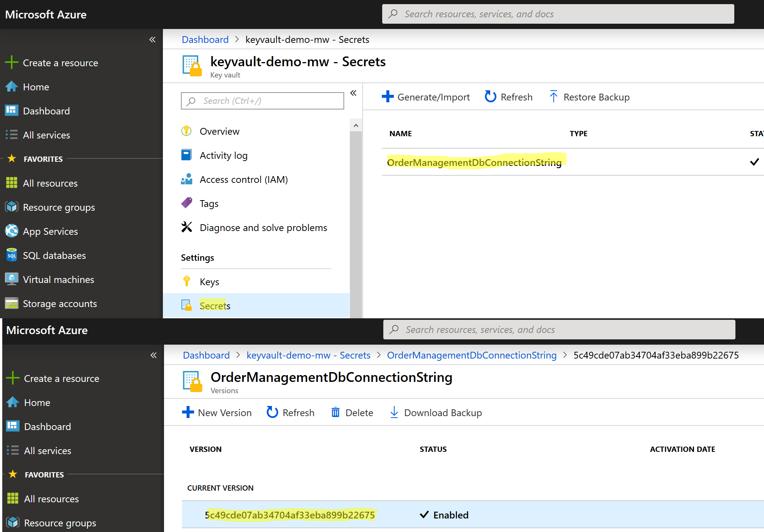The width and height of the screenshot is (764, 532).
Task: Click Restore Backup for secrets
Action: (589, 97)
